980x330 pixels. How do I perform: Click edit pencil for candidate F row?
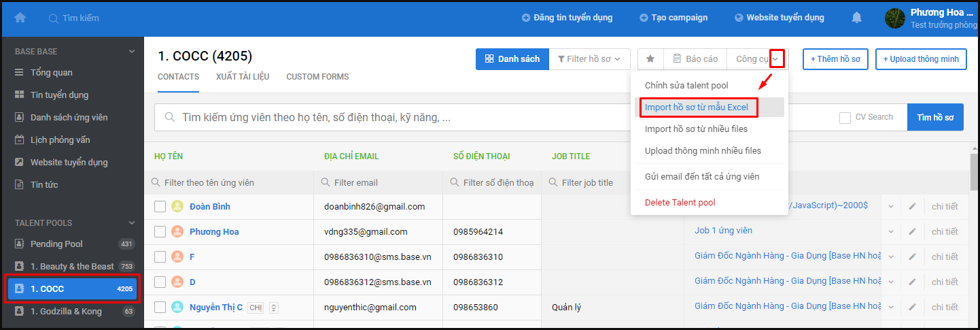coord(913,257)
